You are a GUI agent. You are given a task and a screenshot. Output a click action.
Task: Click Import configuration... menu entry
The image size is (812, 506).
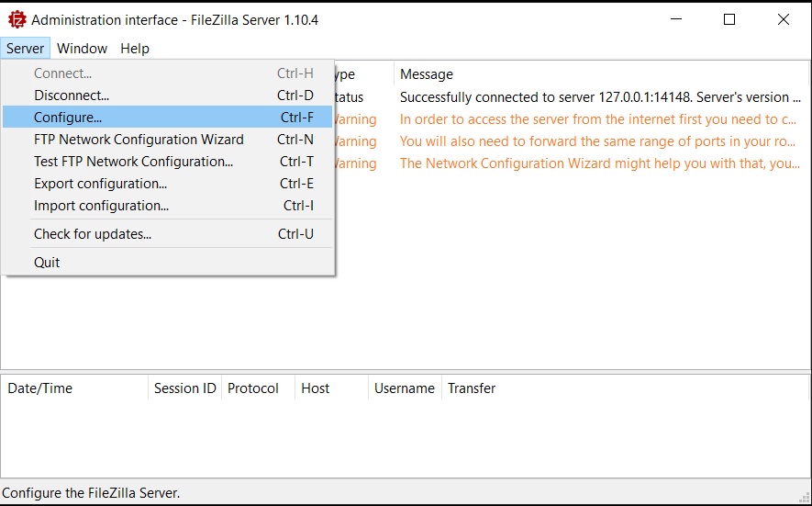click(x=101, y=206)
